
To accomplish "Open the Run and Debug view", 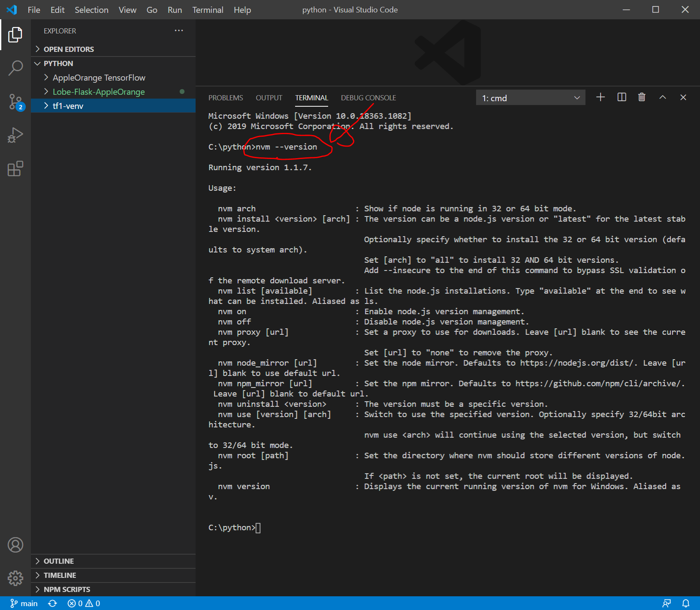I will point(15,135).
